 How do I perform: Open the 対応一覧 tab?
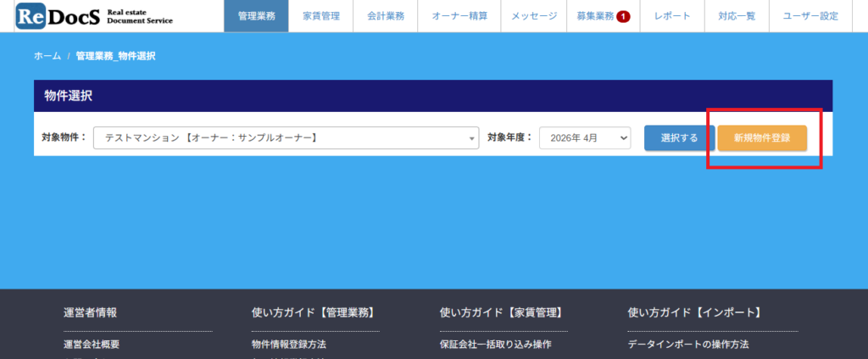coord(736,16)
